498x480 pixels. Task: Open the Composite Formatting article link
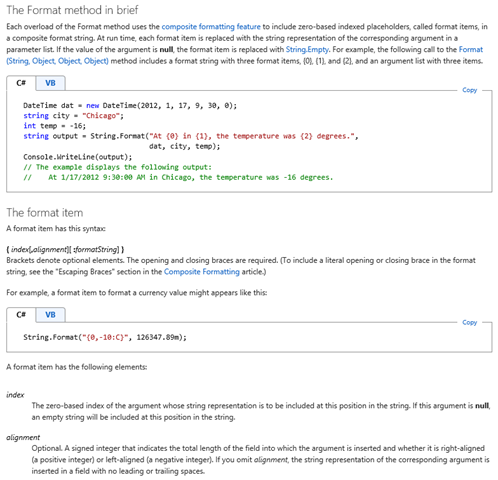click(202, 272)
